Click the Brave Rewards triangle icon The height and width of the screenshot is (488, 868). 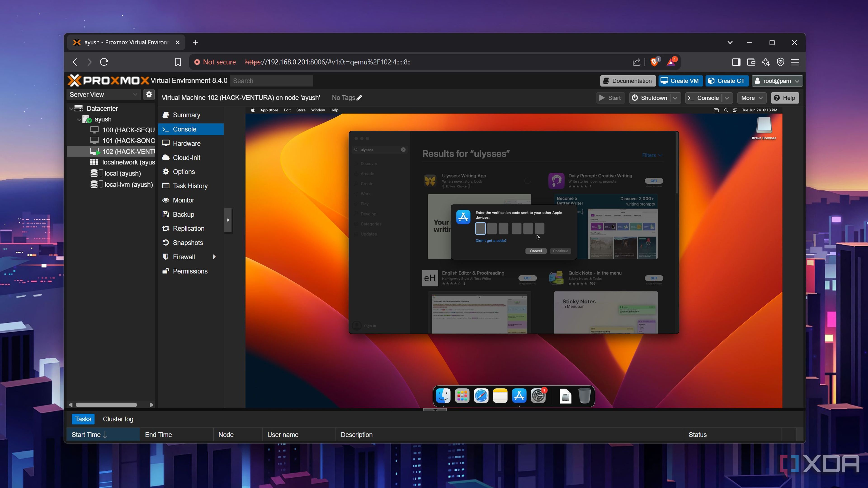click(671, 62)
